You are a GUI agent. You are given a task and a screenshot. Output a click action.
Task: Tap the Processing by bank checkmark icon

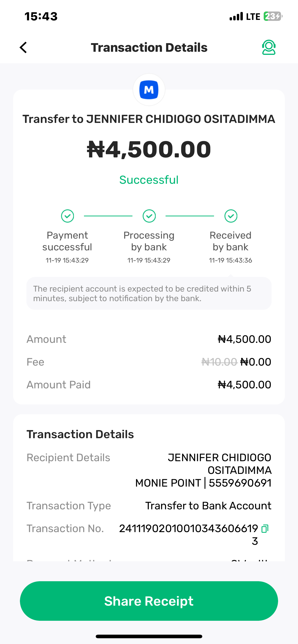[x=149, y=216]
